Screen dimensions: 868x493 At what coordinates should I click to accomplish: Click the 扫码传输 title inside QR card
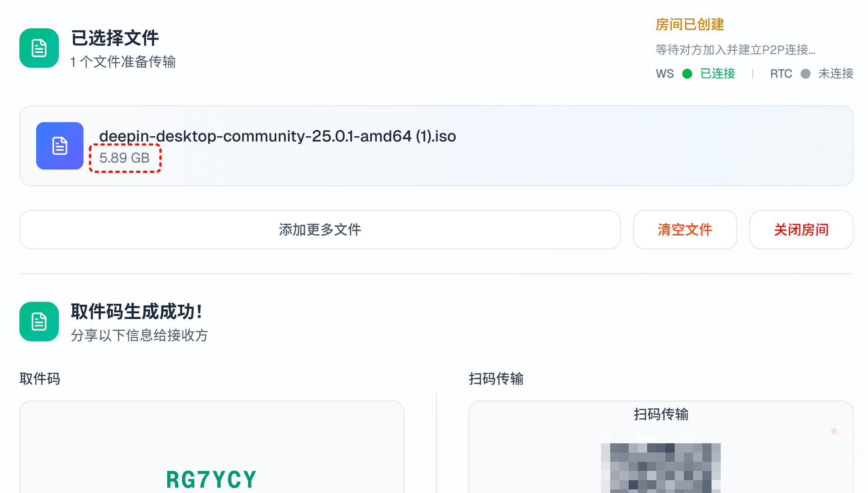(x=661, y=414)
